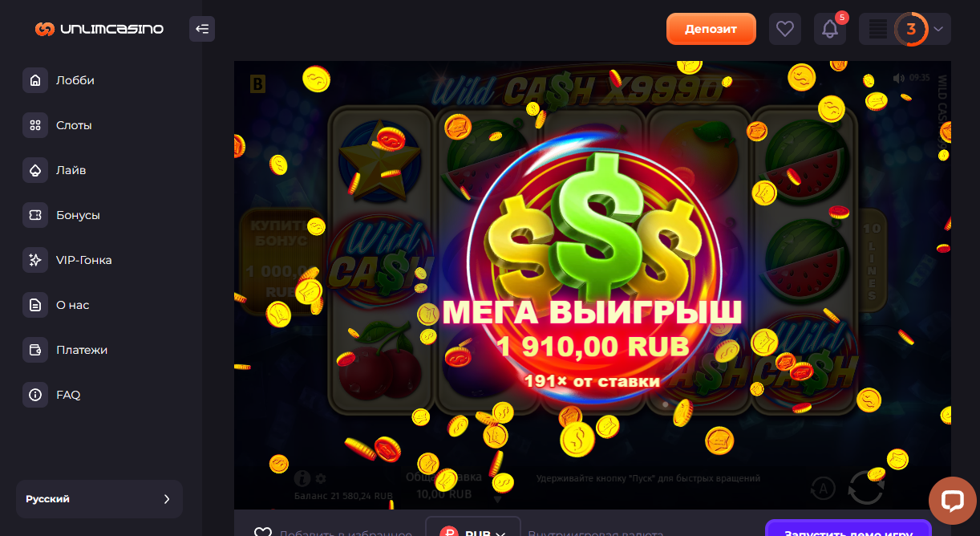The image size is (980, 536).
Task: Open the notifications bell
Action: click(x=830, y=29)
